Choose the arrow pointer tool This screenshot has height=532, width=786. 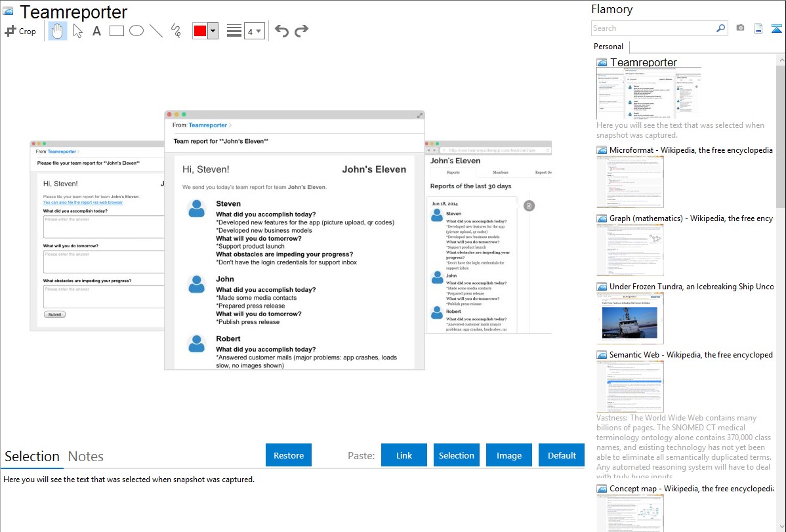click(x=77, y=31)
